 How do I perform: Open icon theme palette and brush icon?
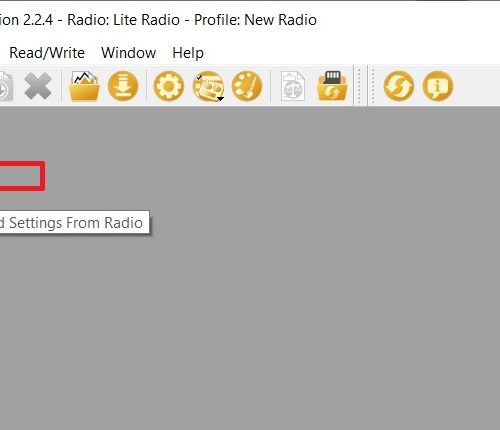(x=247, y=86)
